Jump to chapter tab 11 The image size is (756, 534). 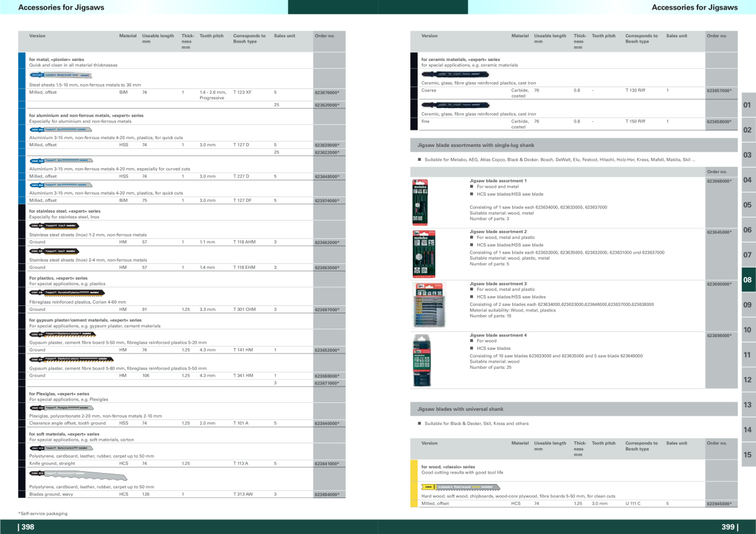747,355
